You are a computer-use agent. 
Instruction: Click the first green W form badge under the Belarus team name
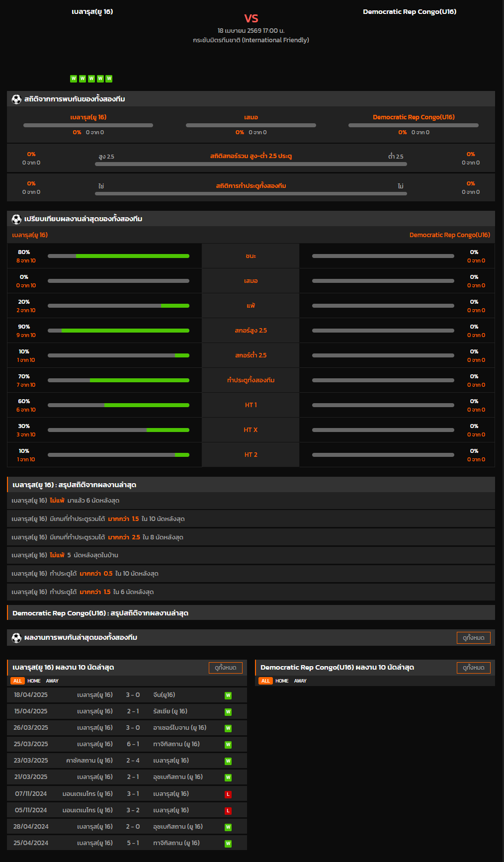click(x=74, y=79)
